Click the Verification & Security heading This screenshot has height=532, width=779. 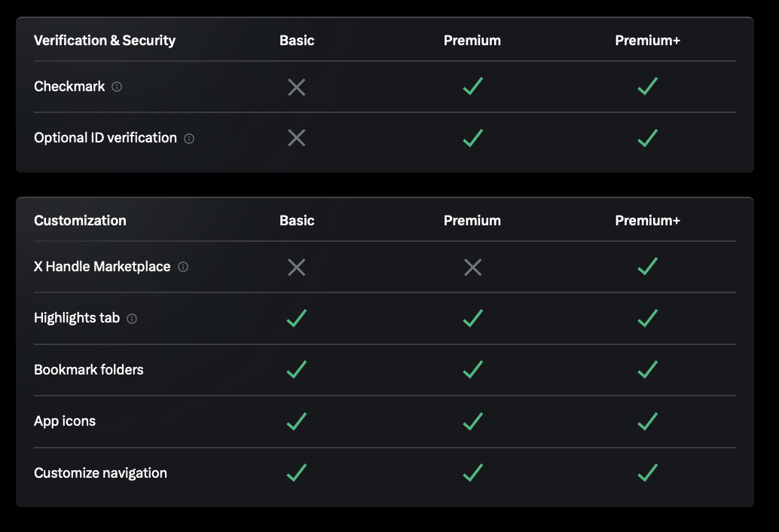104,41
